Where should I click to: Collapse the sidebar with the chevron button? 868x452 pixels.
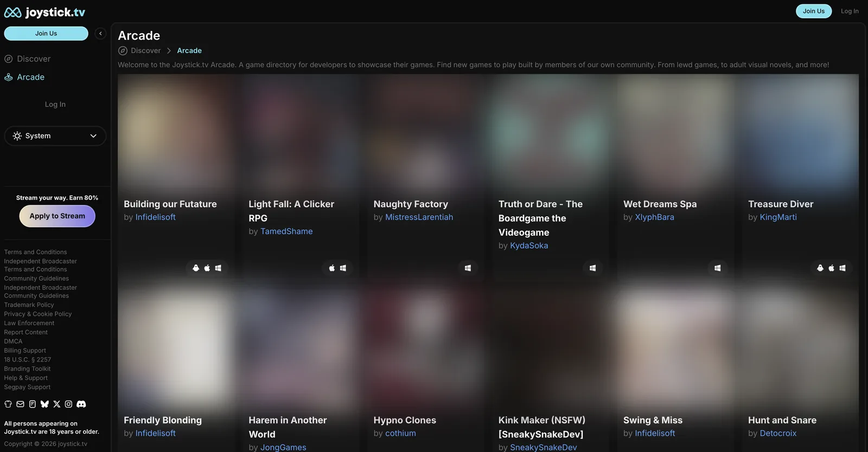coord(100,34)
